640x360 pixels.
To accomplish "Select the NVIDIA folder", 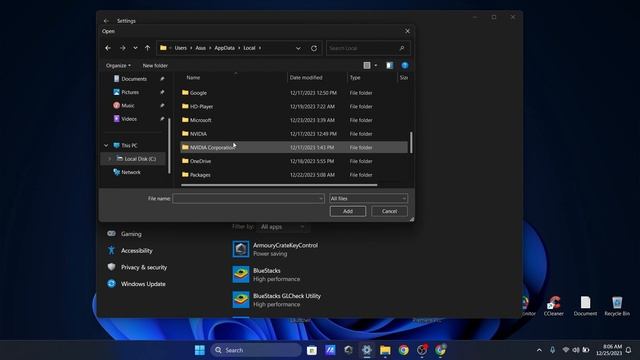I will (x=294, y=133).
